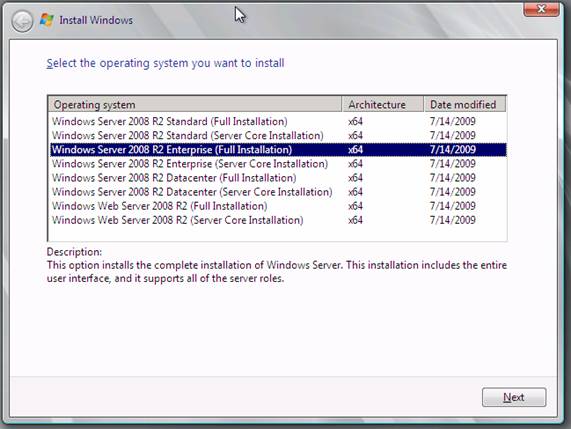Screen dimensions: 571x429
Task: Click x64 cell in Web Server (Full Installation) row
Action: [355, 206]
